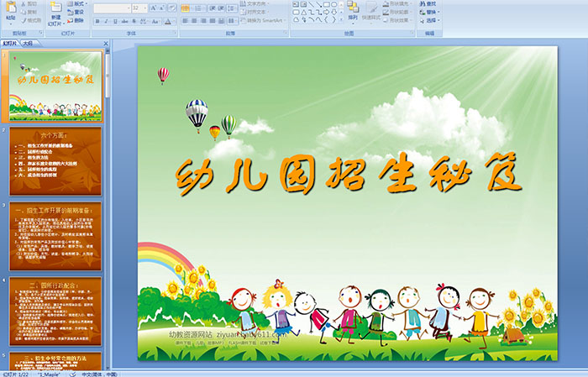Click Select (选择) in the editing group

(x=429, y=20)
